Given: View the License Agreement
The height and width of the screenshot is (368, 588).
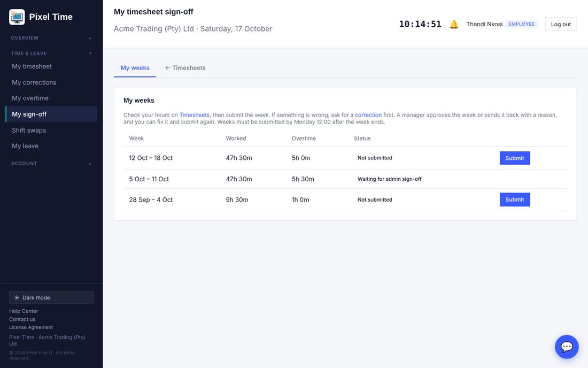Looking at the screenshot, I should coord(31,327).
